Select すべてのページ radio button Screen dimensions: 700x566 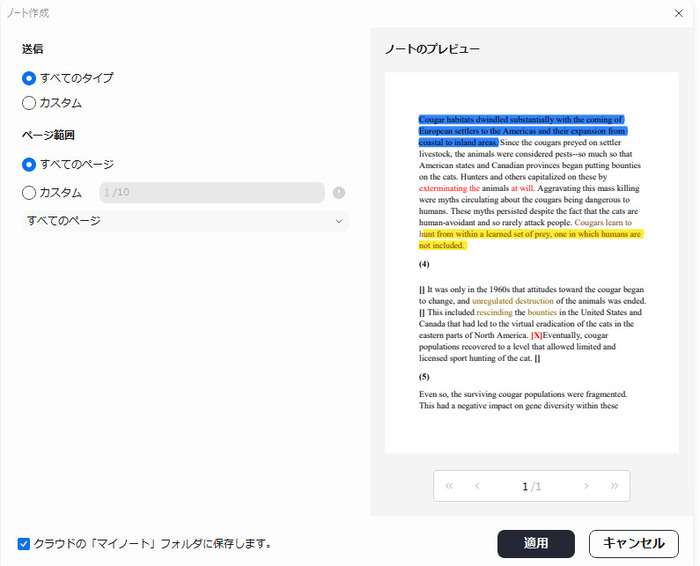click(29, 164)
